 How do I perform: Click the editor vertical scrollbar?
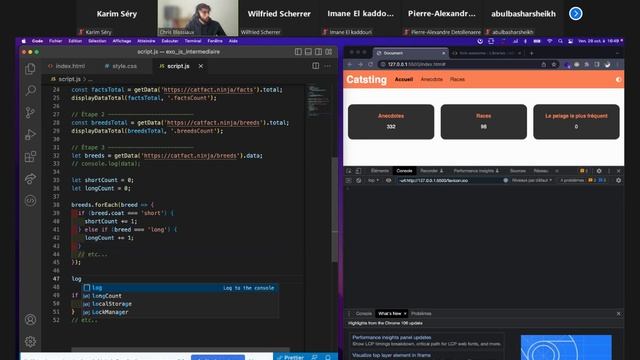tap(335, 209)
